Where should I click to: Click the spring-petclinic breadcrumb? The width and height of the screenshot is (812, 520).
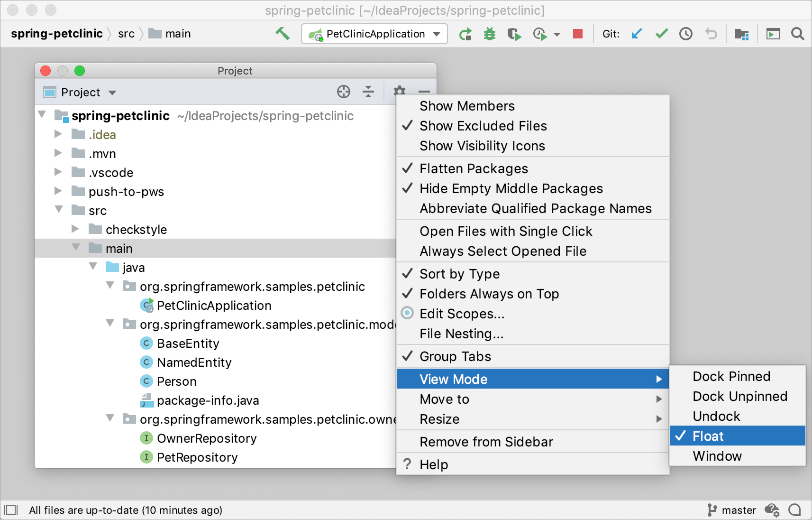point(57,34)
